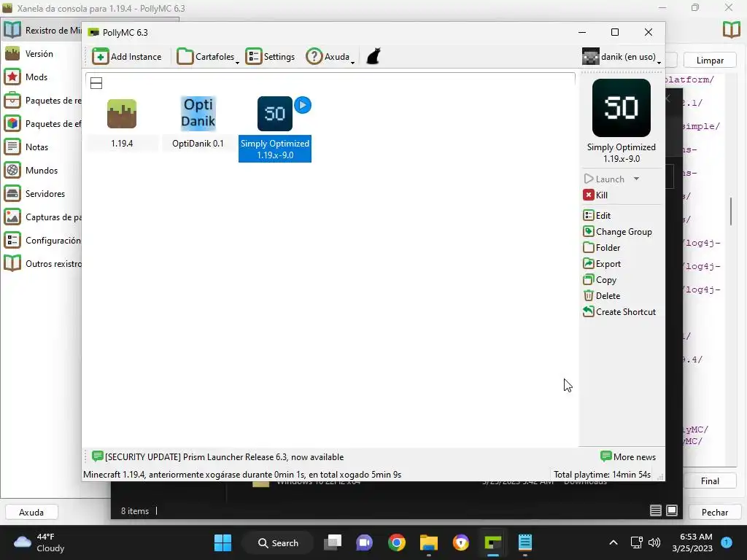Copy the selected instance
Image resolution: width=747 pixels, height=560 pixels.
click(x=600, y=280)
